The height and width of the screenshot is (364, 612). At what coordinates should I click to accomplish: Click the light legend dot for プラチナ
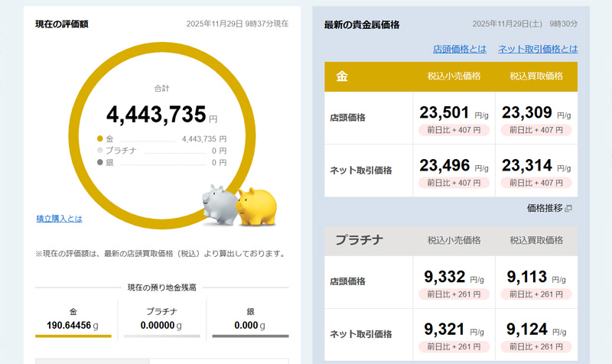coord(99,151)
